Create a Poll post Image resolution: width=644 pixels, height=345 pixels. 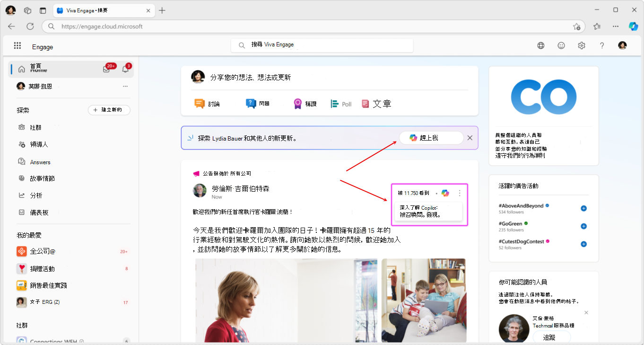coord(341,104)
